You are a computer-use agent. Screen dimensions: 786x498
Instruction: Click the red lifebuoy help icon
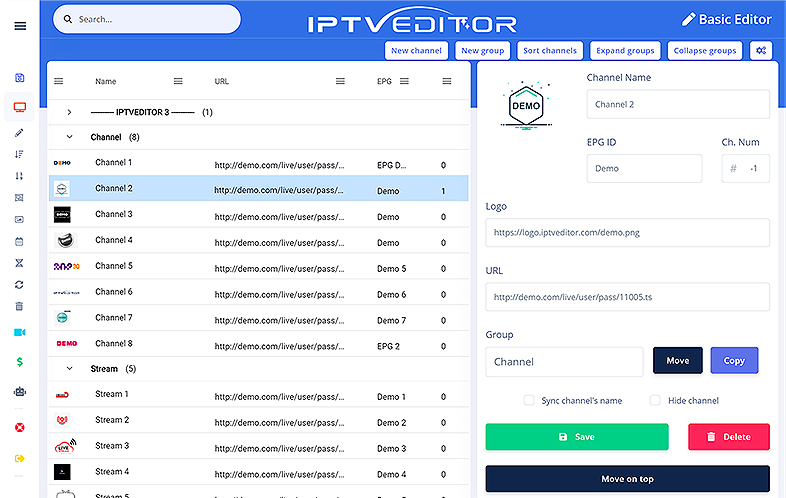point(20,427)
